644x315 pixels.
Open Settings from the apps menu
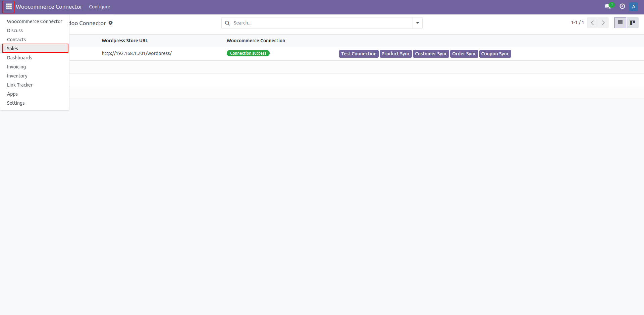point(16,103)
